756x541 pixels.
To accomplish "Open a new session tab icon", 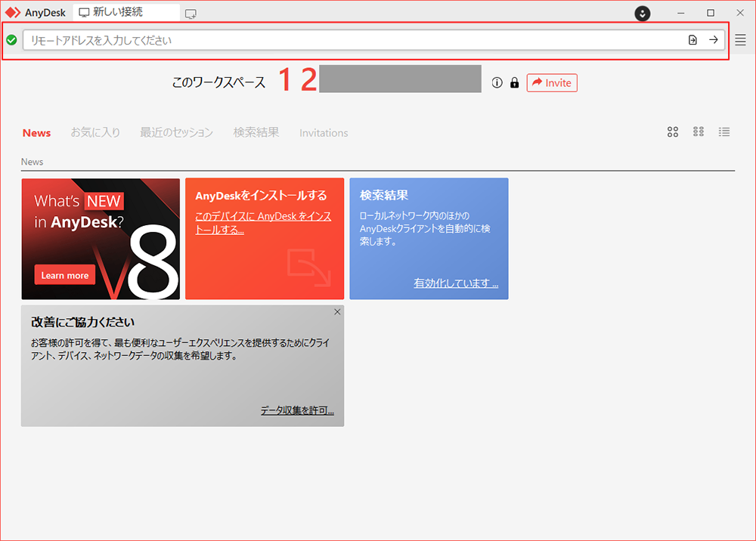I will coord(191,13).
